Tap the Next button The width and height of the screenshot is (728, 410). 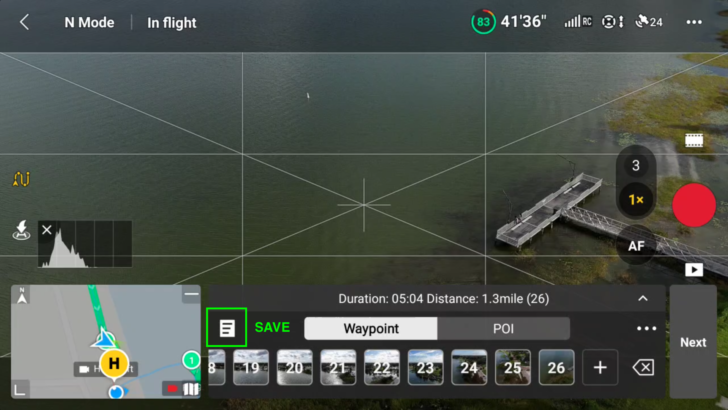tap(693, 342)
